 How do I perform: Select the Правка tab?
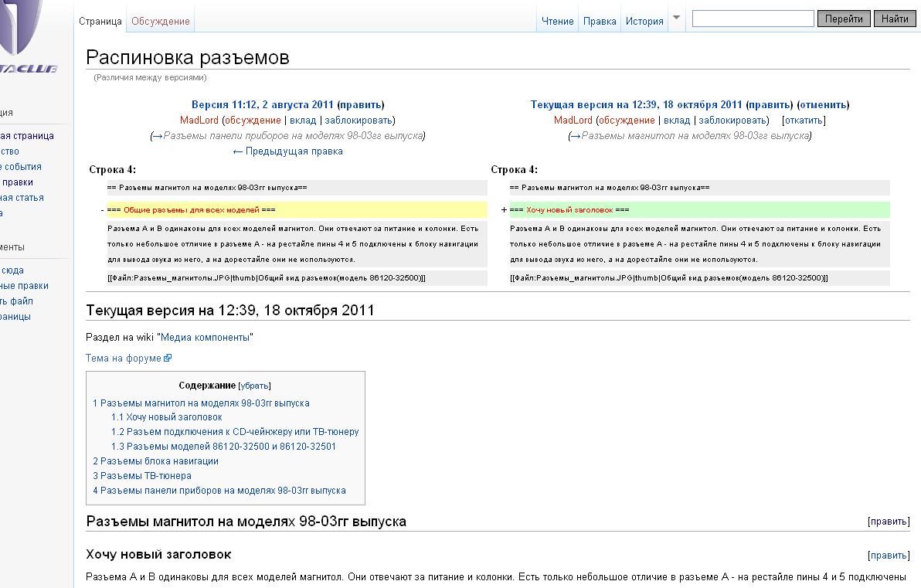pyautogui.click(x=600, y=22)
